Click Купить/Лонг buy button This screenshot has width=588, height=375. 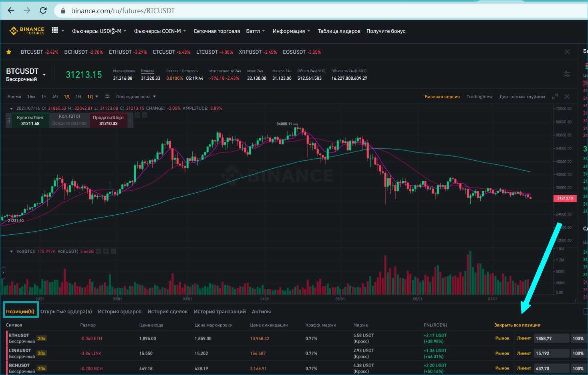30,120
